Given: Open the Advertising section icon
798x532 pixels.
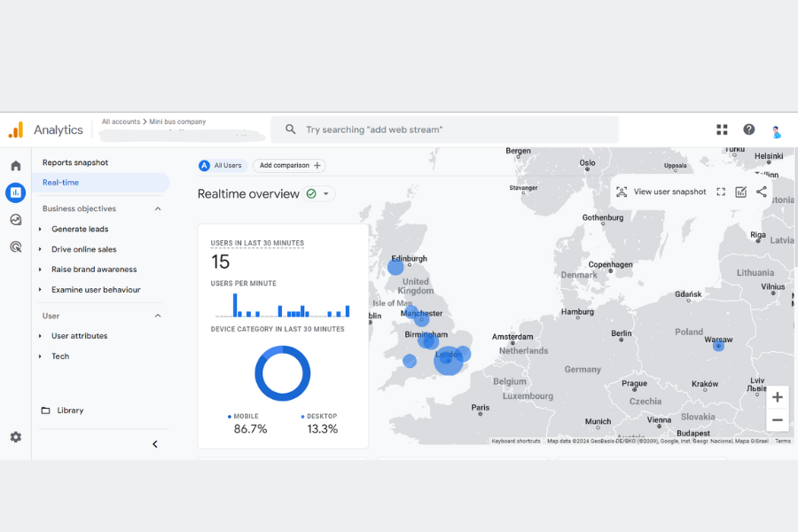Looking at the screenshot, I should (15, 246).
